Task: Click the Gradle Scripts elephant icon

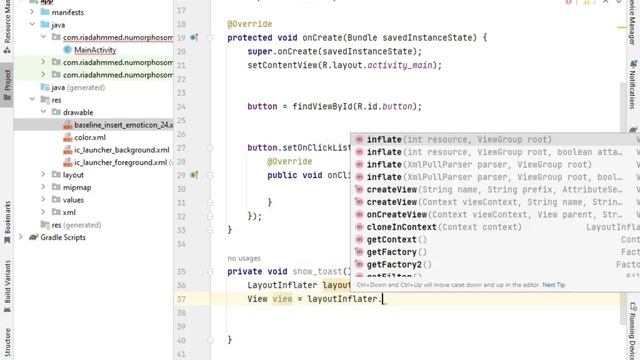Action: pyautogui.click(x=33, y=237)
